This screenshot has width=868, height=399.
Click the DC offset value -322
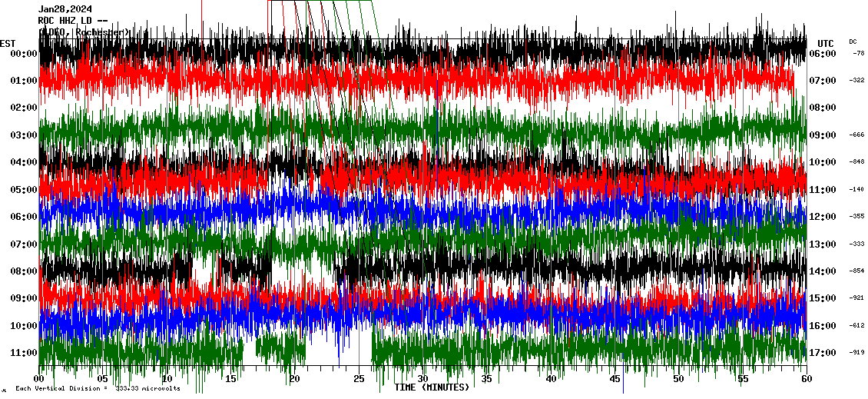(857, 81)
